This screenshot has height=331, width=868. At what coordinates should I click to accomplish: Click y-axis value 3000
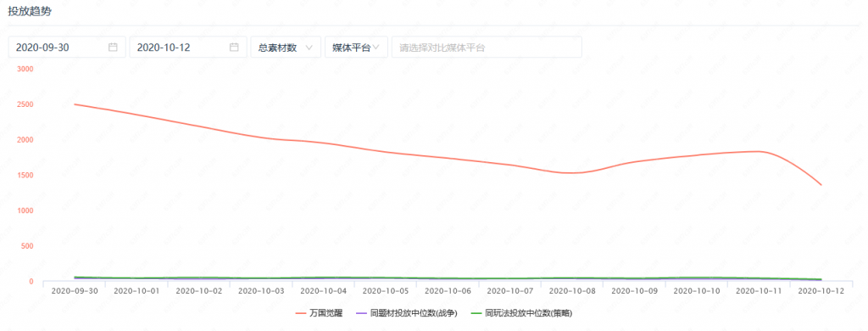tap(25, 69)
